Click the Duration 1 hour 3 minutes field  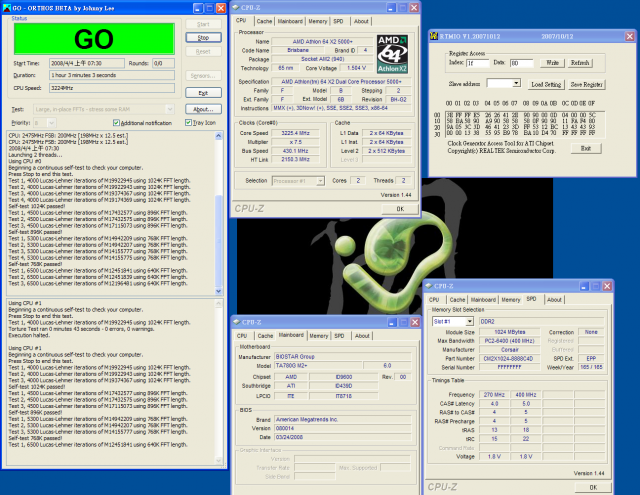[112, 75]
